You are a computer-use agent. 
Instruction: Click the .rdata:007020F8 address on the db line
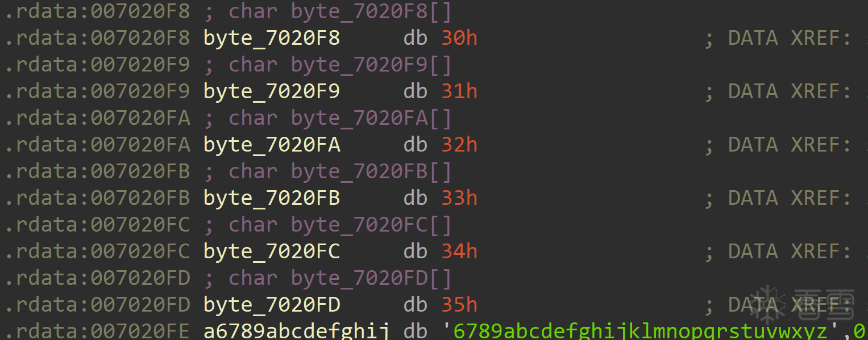97,38
